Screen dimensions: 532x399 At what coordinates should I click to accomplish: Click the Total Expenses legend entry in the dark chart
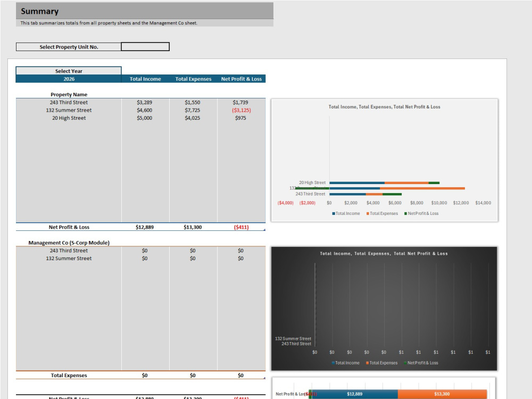click(x=381, y=363)
